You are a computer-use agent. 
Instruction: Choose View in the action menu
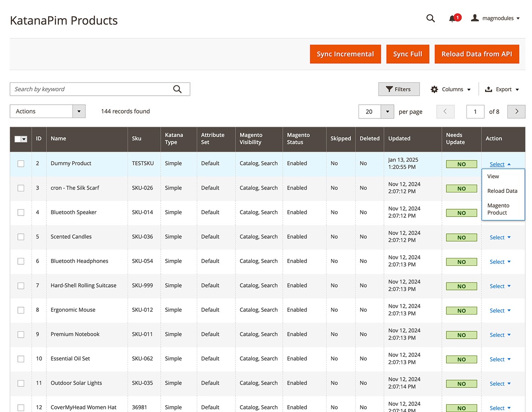[503, 176]
